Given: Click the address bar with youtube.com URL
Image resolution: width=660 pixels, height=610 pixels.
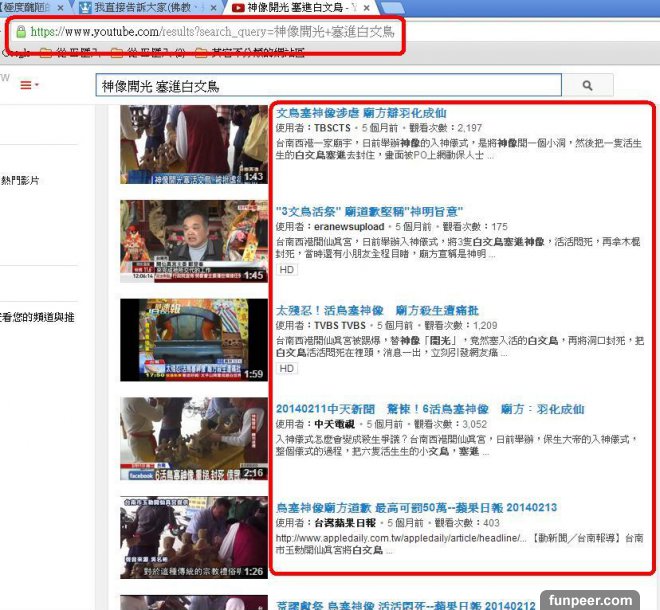Looking at the screenshot, I should pyautogui.click(x=210, y=32).
